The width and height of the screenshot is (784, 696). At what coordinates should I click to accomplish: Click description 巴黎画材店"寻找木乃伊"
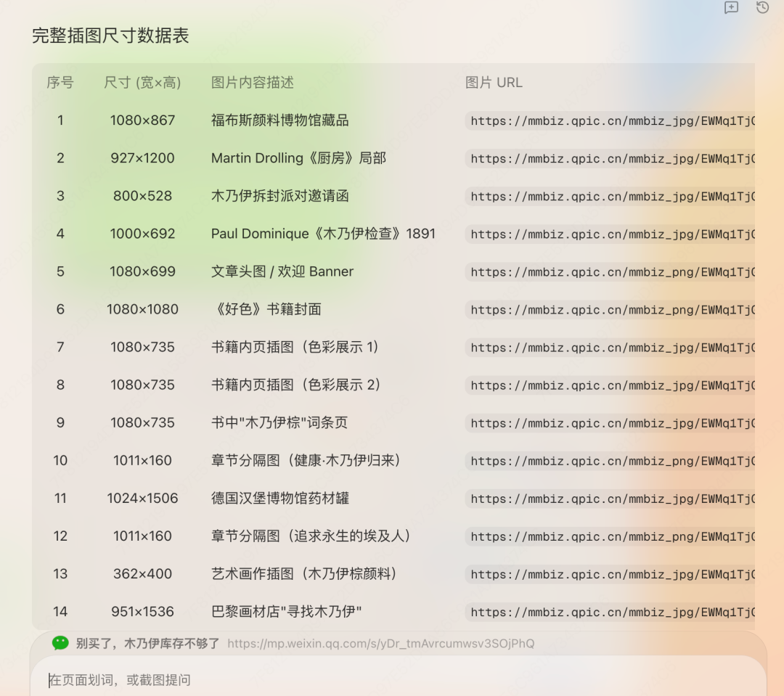pyautogui.click(x=287, y=612)
